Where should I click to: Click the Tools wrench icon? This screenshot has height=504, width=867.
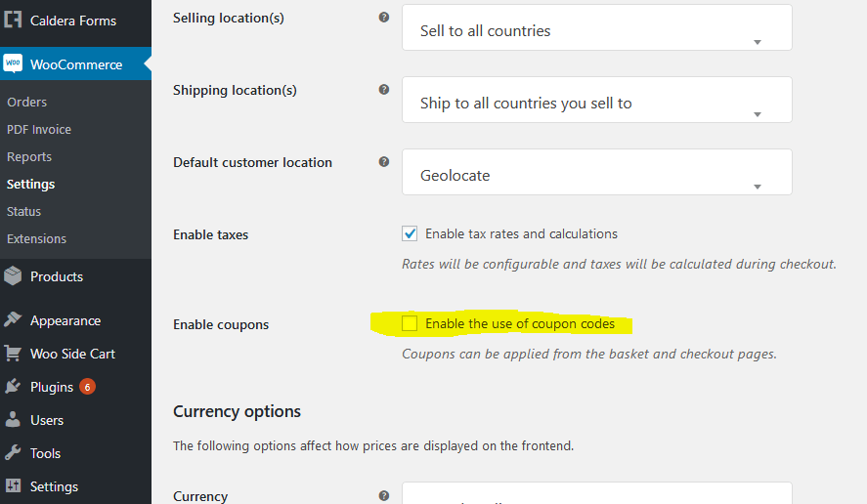click(13, 452)
